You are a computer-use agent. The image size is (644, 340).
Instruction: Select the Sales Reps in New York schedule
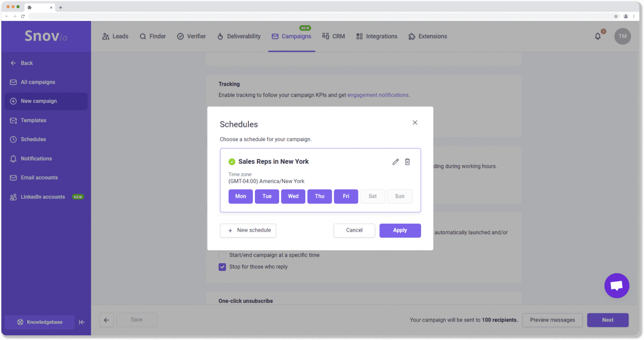[x=273, y=162]
